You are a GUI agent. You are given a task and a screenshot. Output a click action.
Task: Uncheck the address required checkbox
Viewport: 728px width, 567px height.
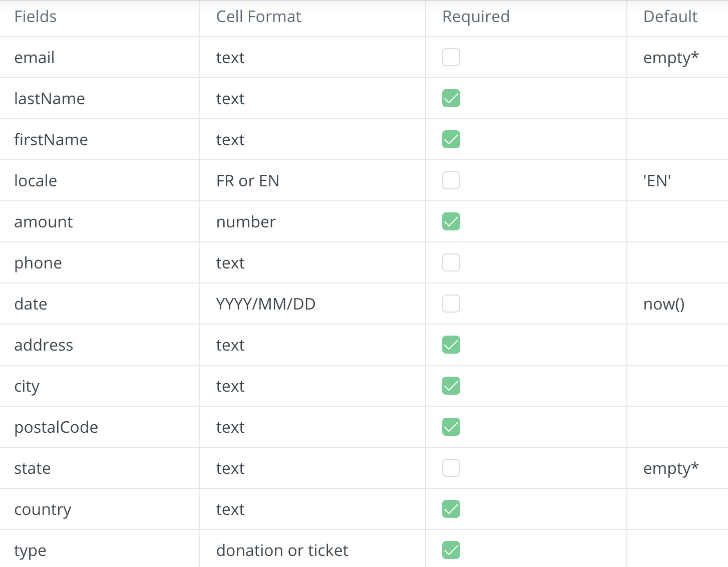pos(451,345)
